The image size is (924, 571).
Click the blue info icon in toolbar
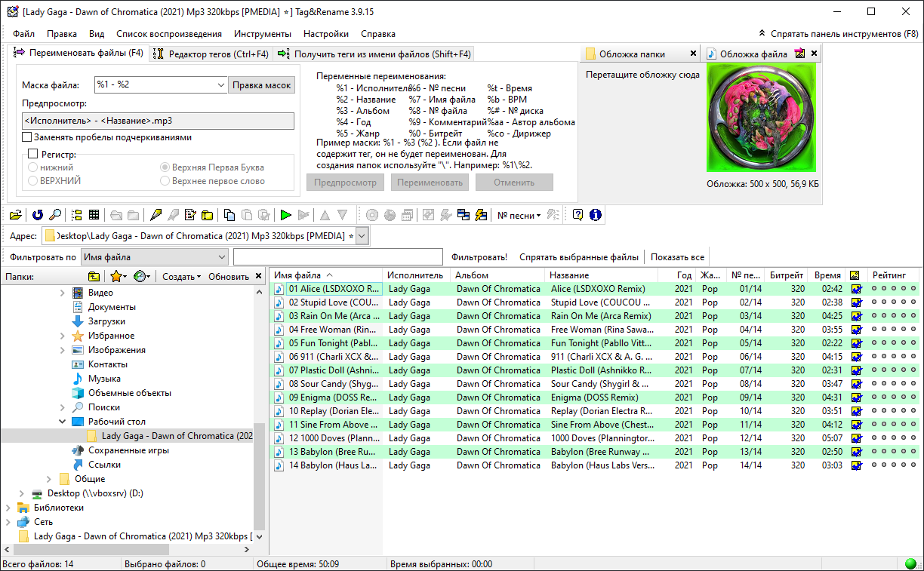point(596,215)
